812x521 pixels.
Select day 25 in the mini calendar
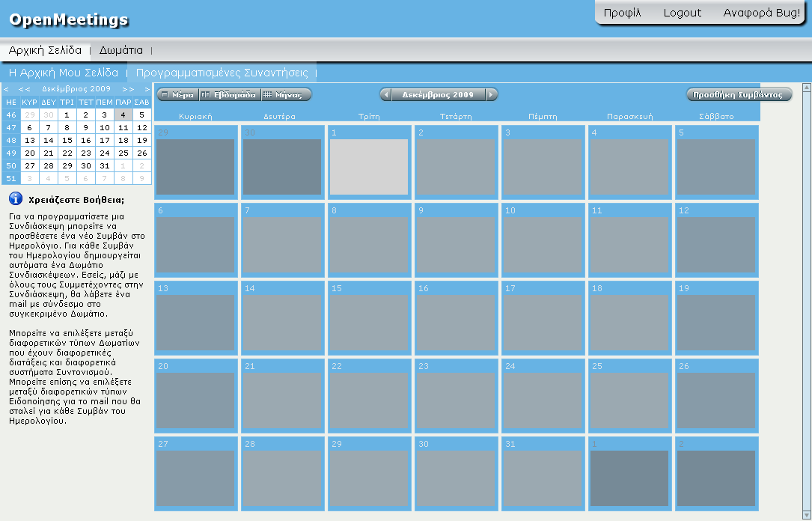[x=123, y=153]
